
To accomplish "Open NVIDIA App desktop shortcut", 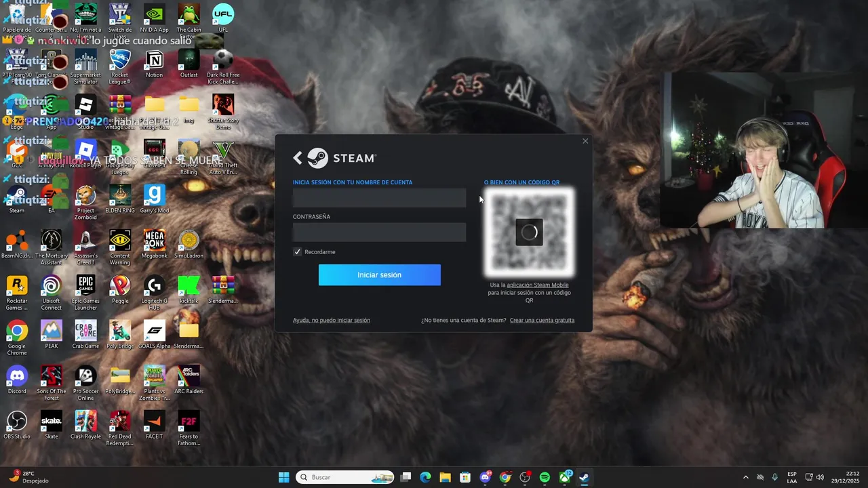I will 154,18.
